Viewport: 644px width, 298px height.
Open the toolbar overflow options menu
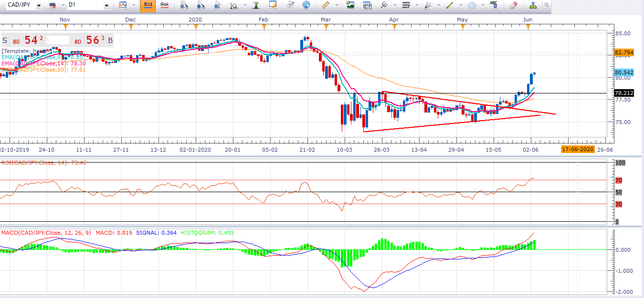[x=547, y=6]
